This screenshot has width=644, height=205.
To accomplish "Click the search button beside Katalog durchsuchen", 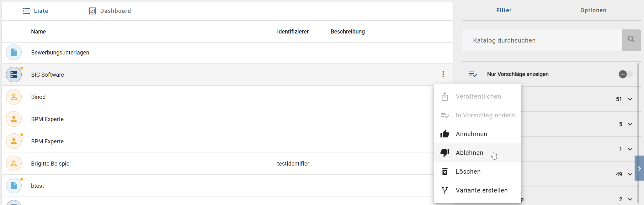I will (631, 40).
